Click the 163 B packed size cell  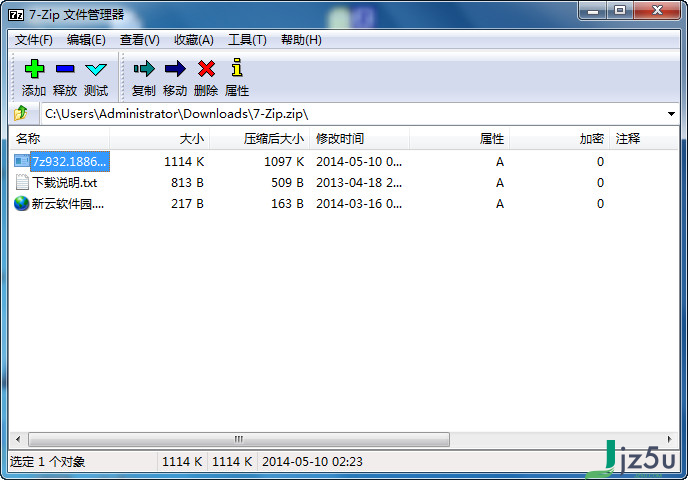click(x=287, y=204)
